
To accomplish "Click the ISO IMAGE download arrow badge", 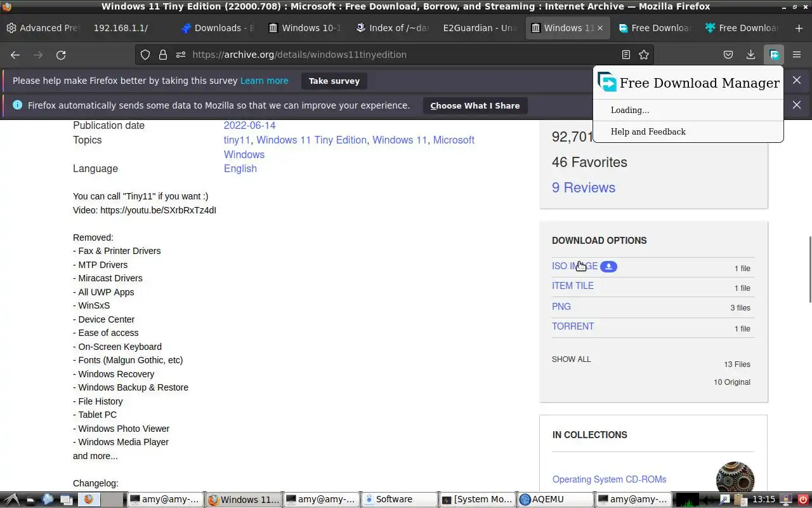I will [608, 267].
